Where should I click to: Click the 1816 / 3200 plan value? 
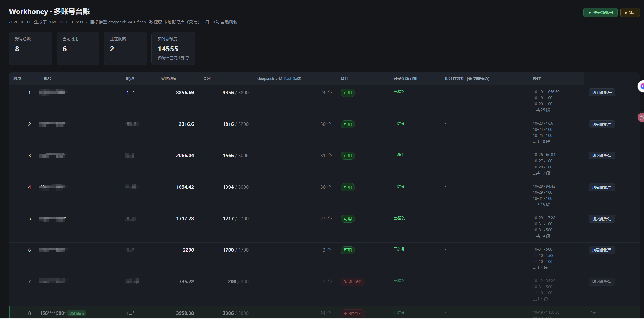pyautogui.click(x=236, y=124)
